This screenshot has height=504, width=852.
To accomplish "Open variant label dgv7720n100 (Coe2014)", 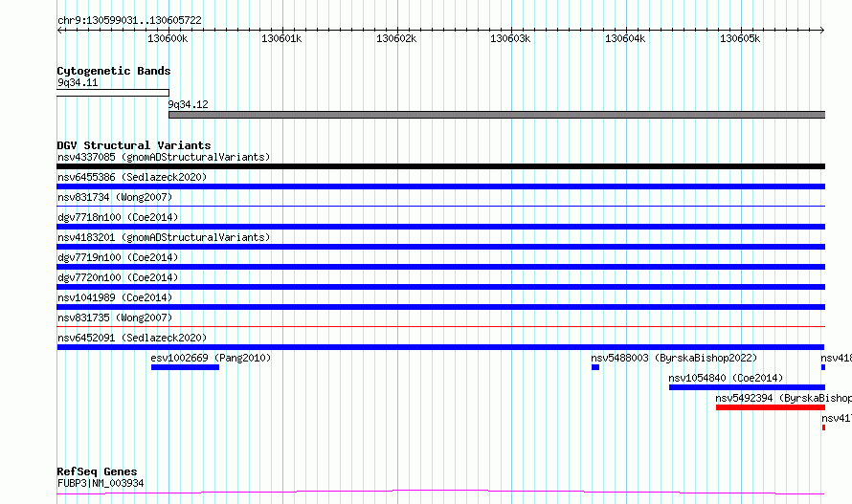I will point(118,277).
